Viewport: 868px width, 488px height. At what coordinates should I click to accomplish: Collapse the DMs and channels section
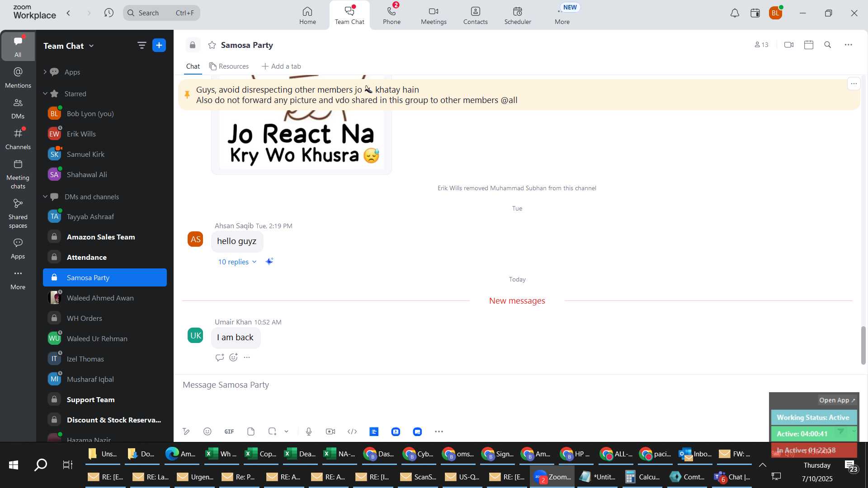pos(45,197)
